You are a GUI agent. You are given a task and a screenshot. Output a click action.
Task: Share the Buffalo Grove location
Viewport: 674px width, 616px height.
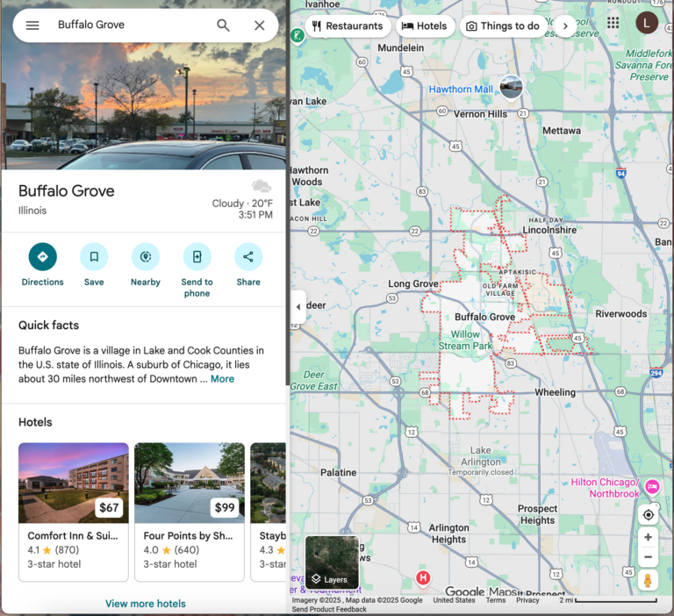(248, 257)
